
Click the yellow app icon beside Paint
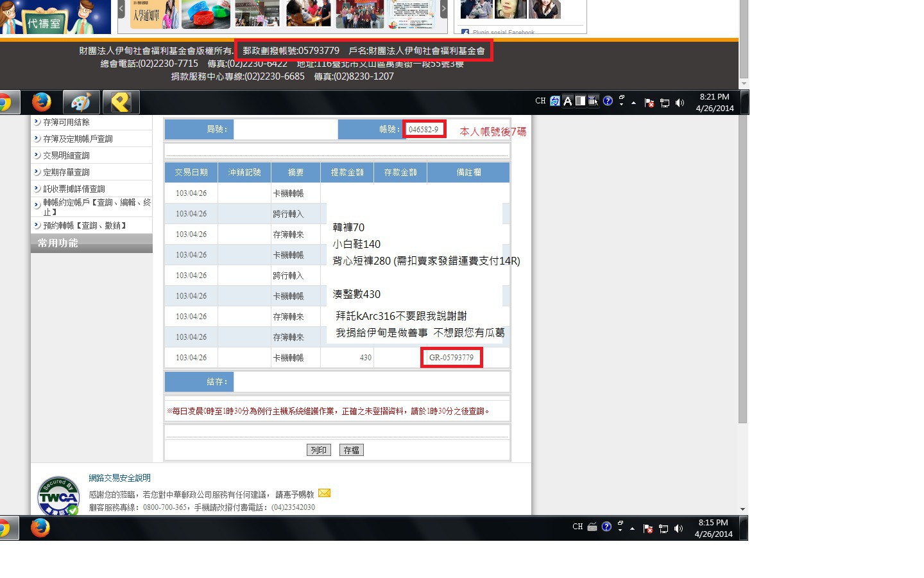coord(121,103)
